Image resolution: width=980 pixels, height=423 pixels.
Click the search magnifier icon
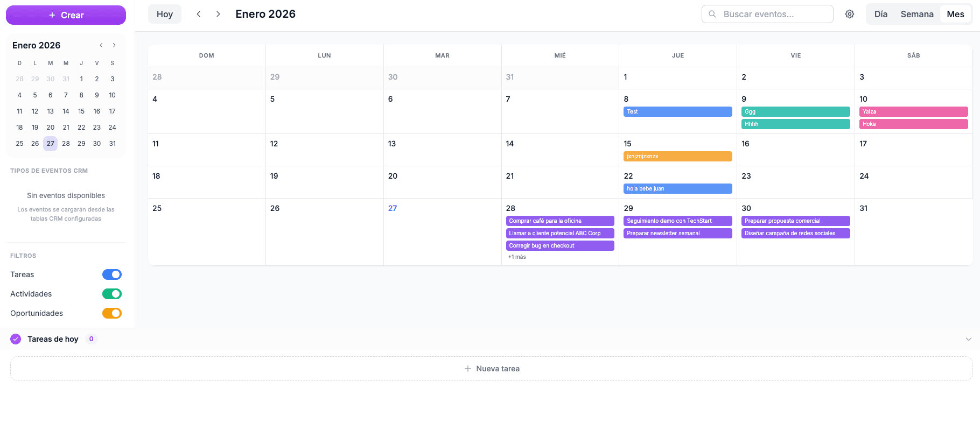click(712, 14)
